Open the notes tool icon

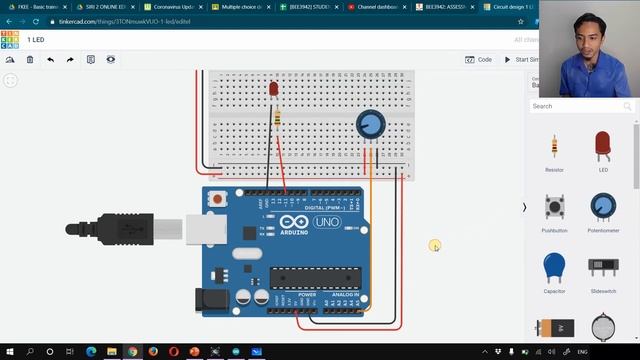91,60
